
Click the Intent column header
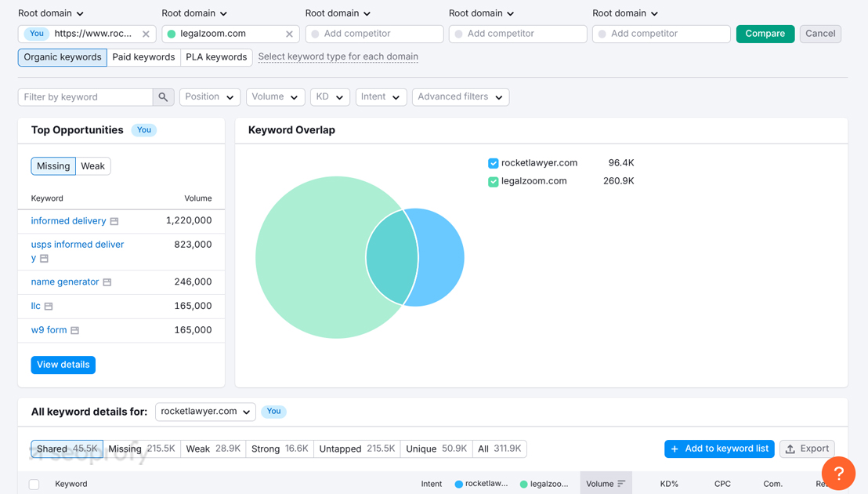(x=431, y=484)
